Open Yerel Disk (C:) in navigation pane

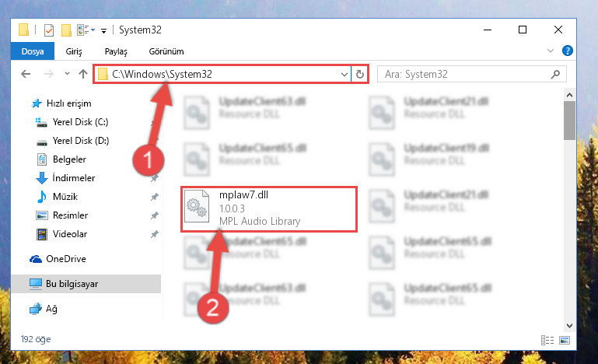[x=80, y=122]
